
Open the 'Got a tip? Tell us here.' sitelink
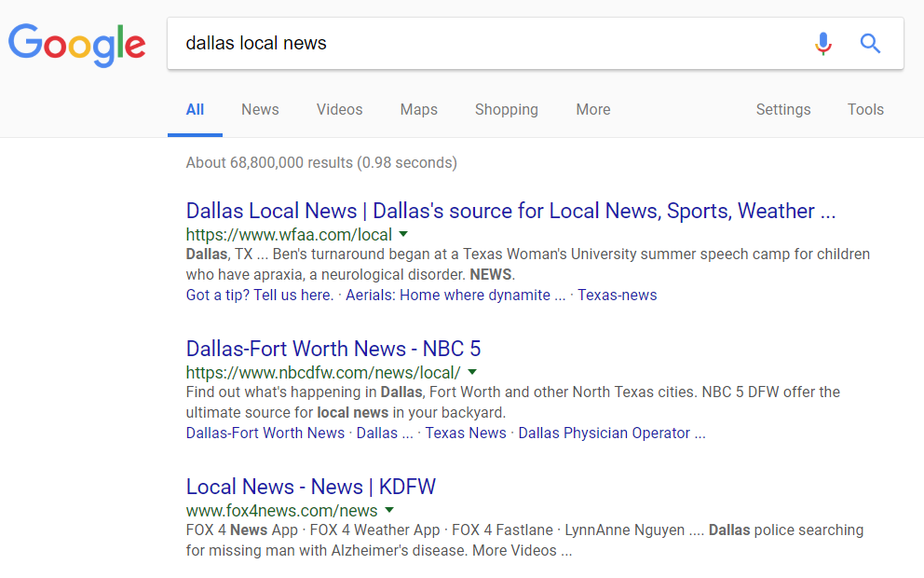(260, 295)
